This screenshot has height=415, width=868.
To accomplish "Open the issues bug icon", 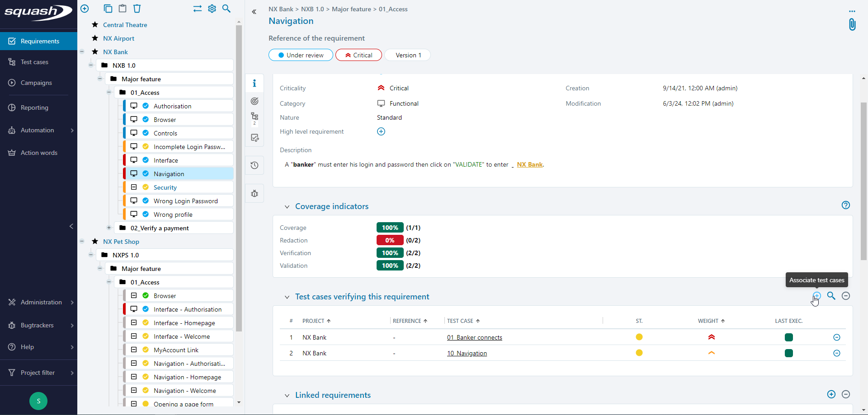I will [x=255, y=194].
